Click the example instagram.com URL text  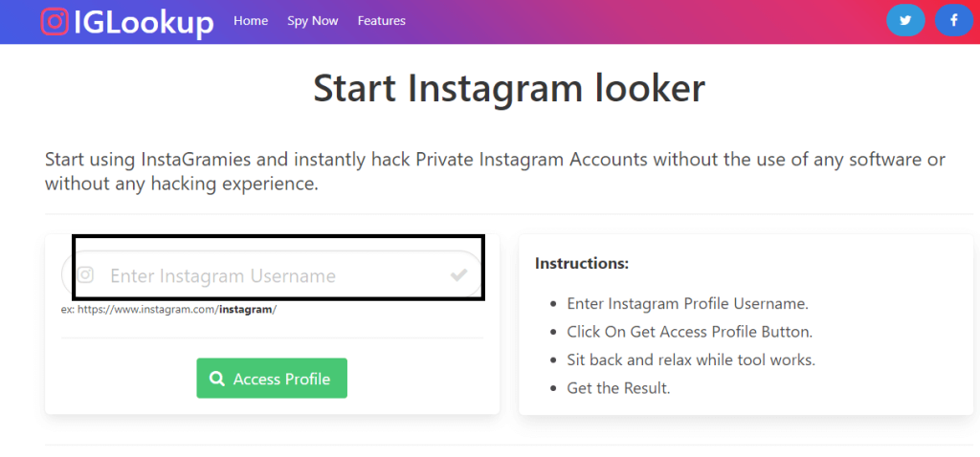168,310
